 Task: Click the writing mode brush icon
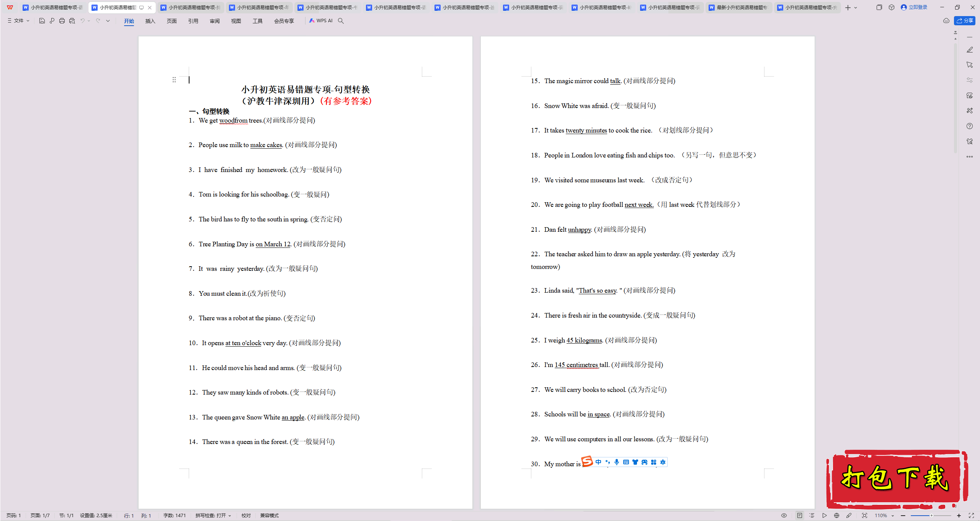[849, 516]
